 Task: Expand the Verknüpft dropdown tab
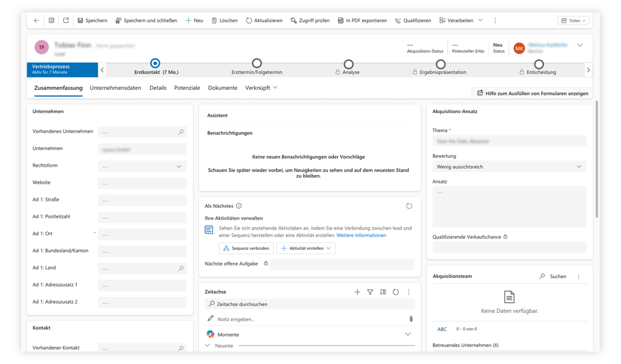[262, 88]
